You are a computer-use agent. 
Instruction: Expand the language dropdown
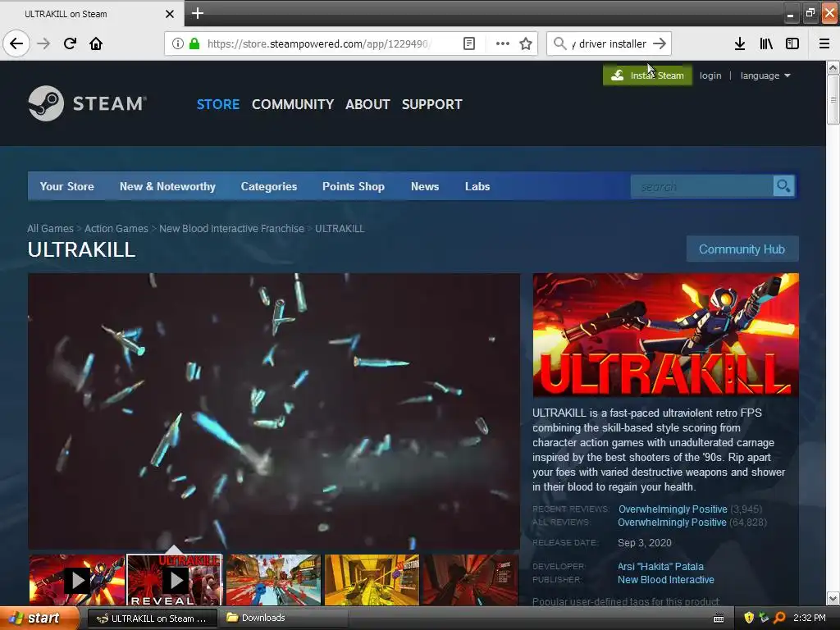(765, 75)
